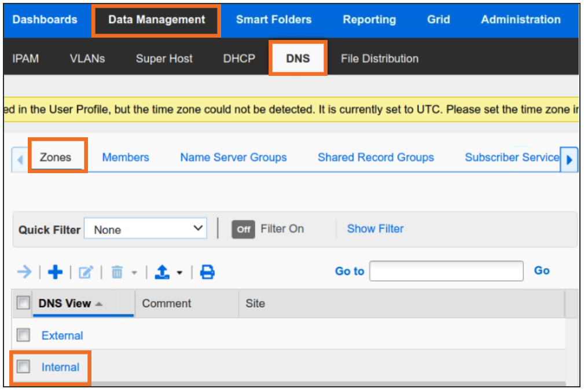Click the Print icon in toolbar
584x392 pixels.
(x=207, y=272)
